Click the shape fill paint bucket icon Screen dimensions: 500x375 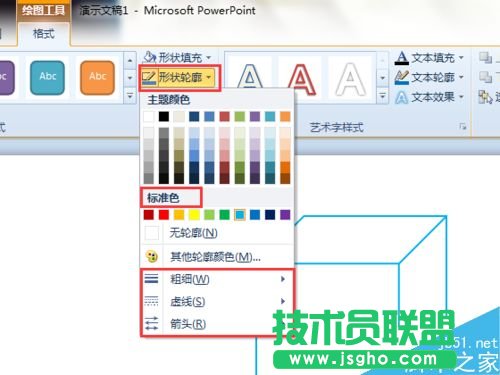pyautogui.click(x=149, y=58)
